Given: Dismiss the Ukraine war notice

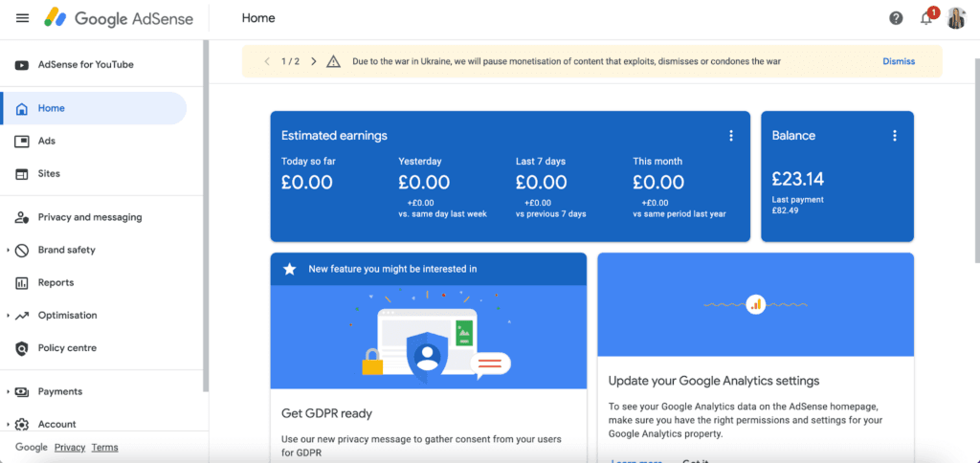Looking at the screenshot, I should (x=898, y=61).
